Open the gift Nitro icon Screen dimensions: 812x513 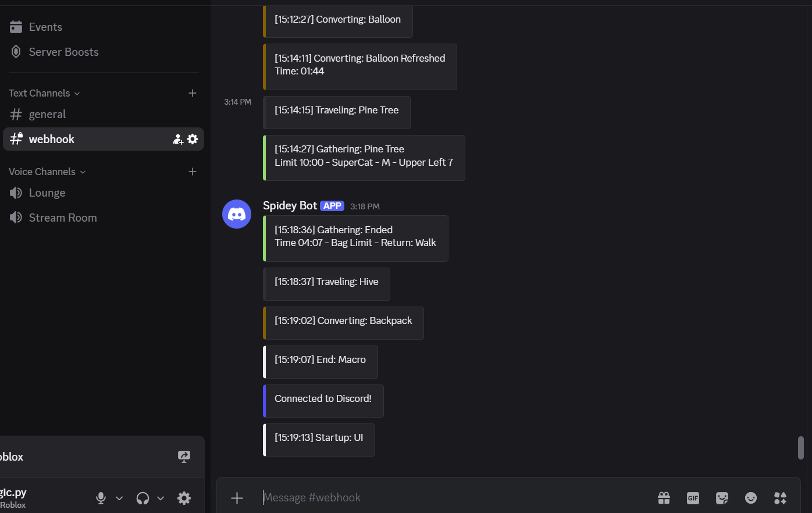[x=664, y=498]
